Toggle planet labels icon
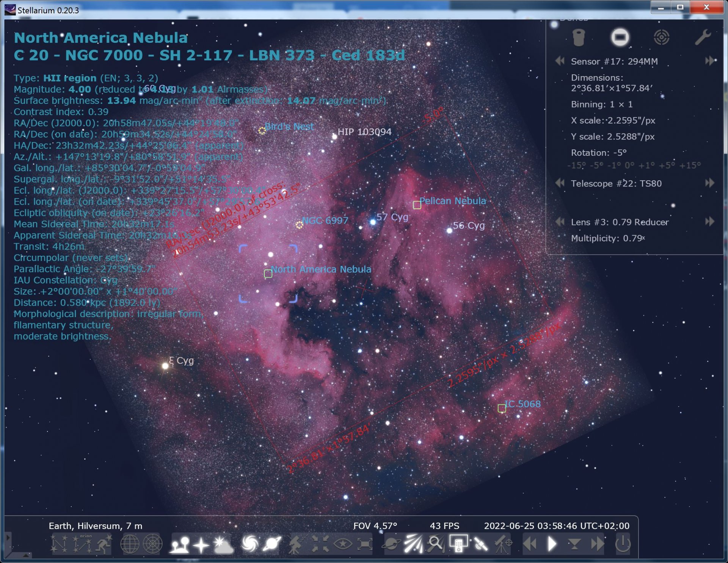This screenshot has width=728, height=563. click(272, 544)
